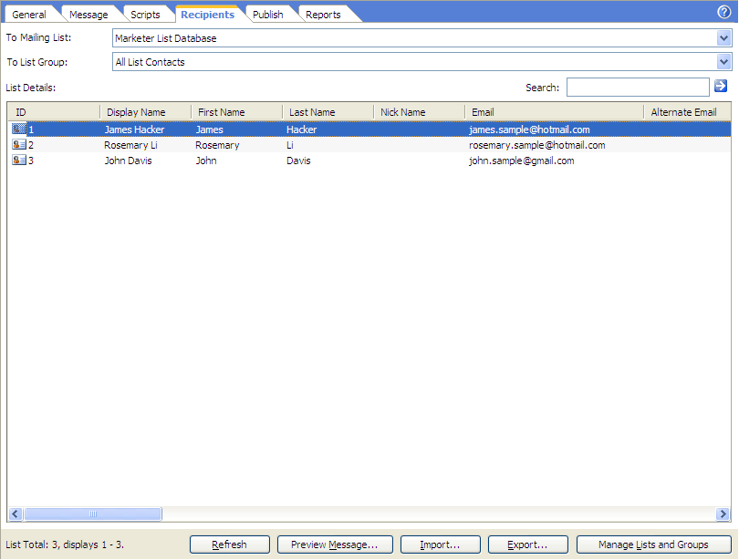The height and width of the screenshot is (560, 739).
Task: Click contact icon for John Davis row
Action: pos(19,161)
